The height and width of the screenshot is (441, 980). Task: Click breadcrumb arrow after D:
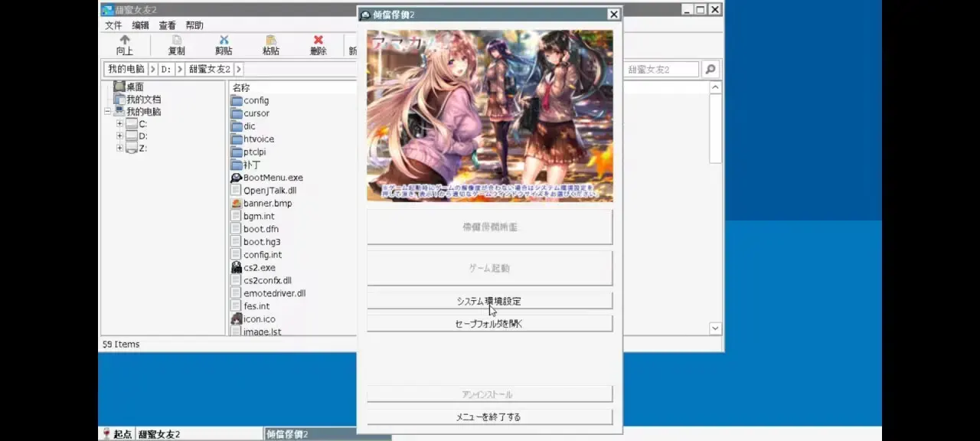click(180, 70)
